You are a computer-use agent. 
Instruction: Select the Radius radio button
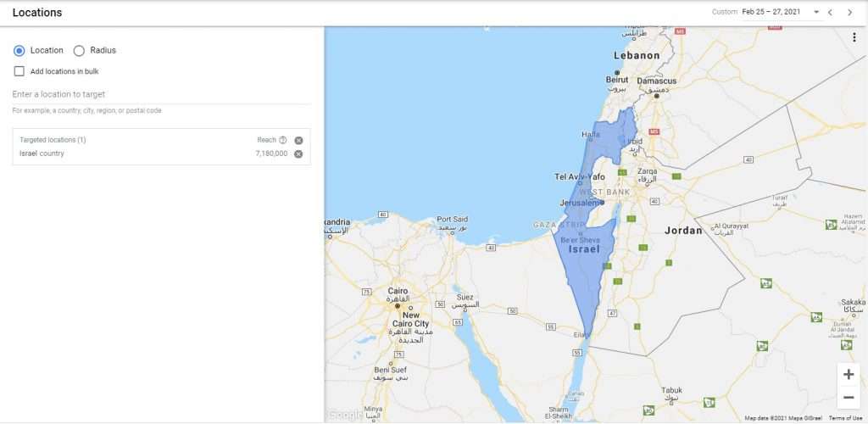(79, 50)
